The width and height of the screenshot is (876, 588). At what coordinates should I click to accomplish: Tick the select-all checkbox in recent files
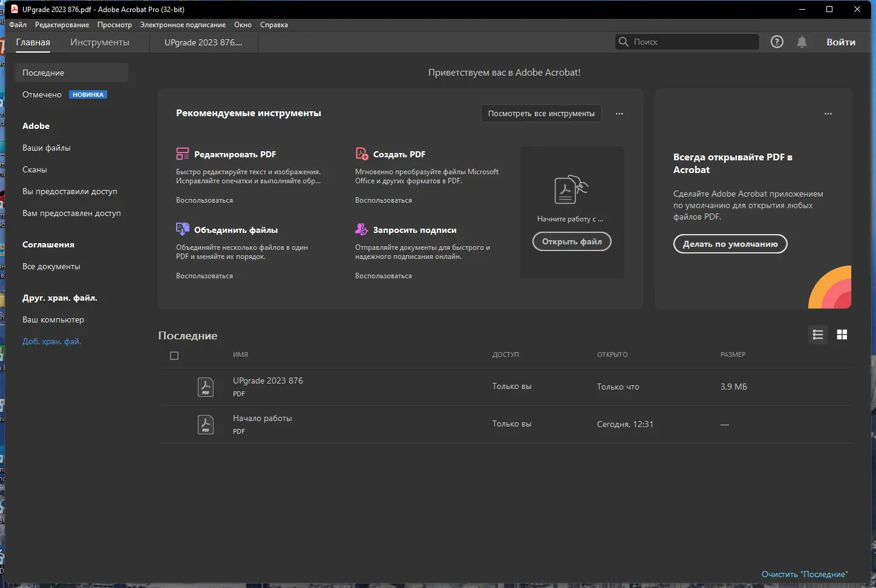pyautogui.click(x=174, y=356)
